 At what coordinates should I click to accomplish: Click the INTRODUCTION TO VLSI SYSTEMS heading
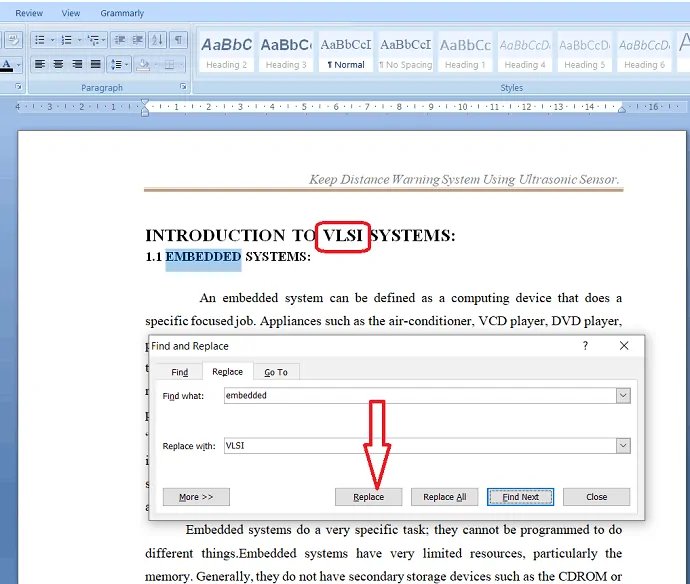tap(300, 235)
